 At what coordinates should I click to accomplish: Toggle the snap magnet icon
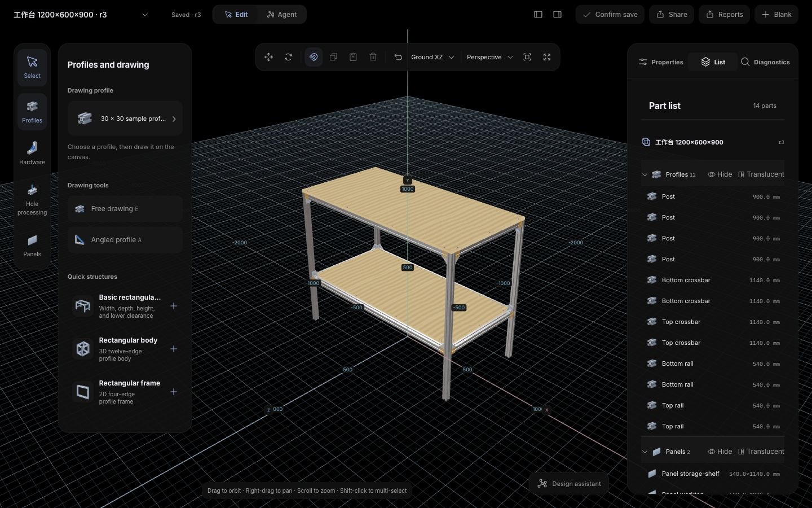click(314, 57)
